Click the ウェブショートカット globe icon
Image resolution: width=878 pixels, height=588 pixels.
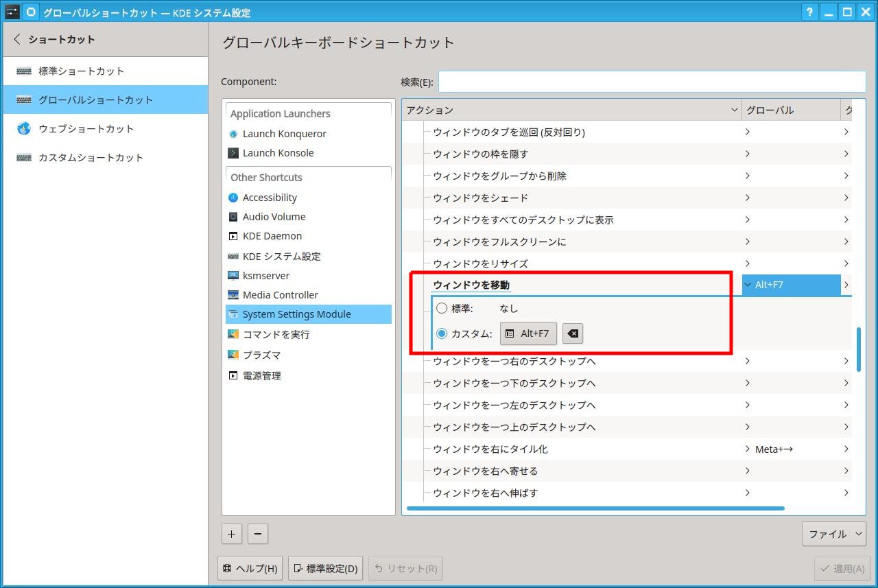pyautogui.click(x=24, y=128)
